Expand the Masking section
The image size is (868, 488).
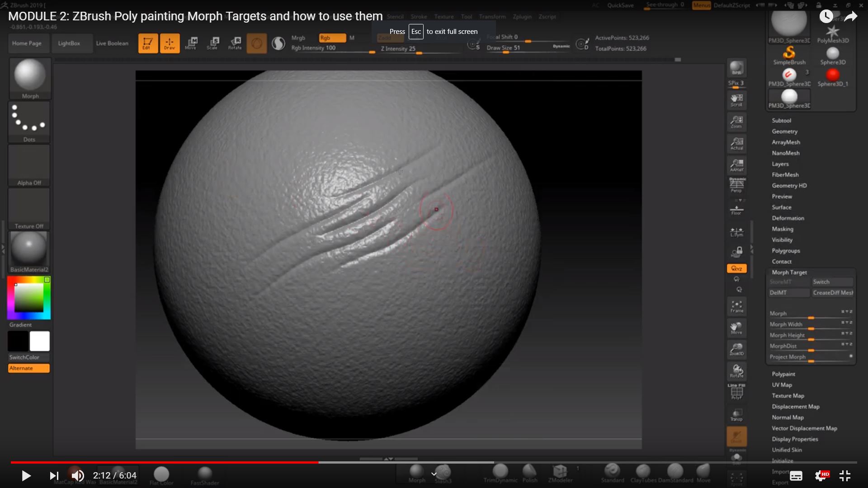782,229
